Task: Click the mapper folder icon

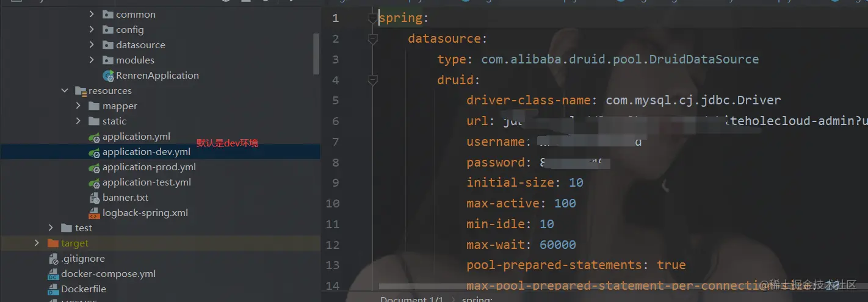Action: click(x=94, y=106)
